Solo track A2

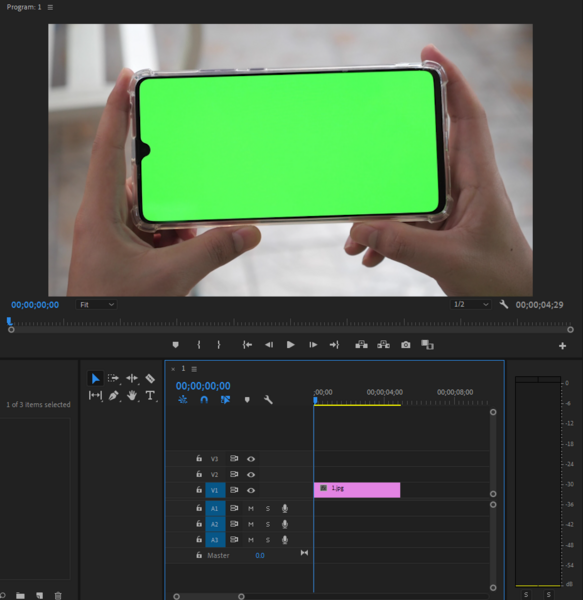point(268,524)
